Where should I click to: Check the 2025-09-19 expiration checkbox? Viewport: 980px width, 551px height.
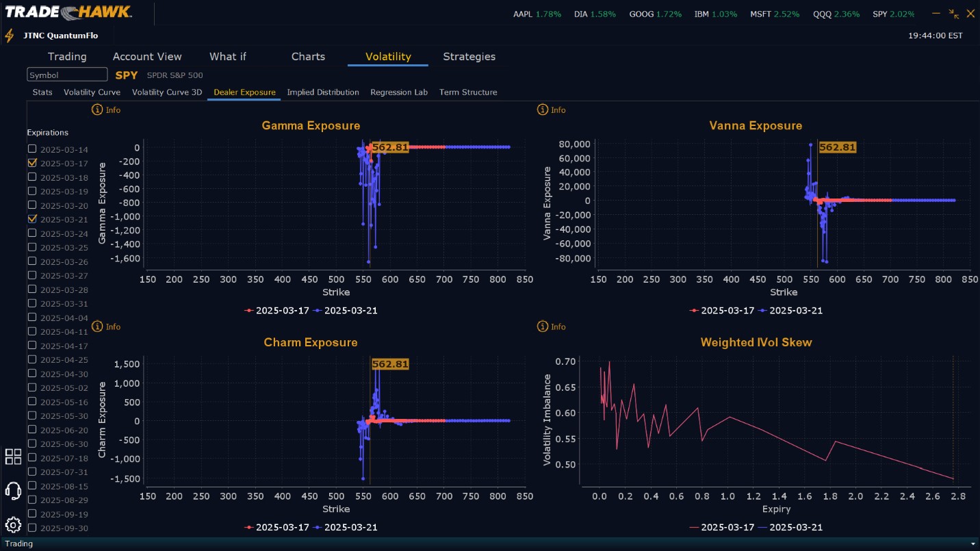pos(32,514)
